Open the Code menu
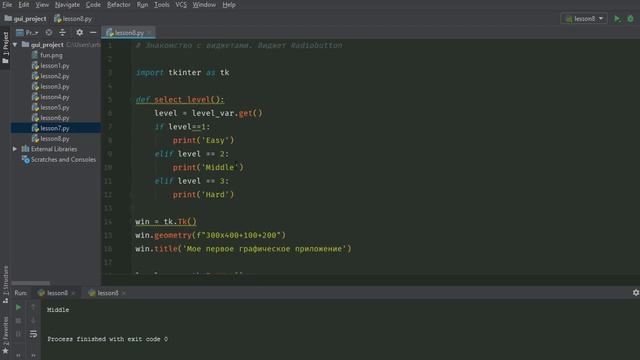Viewport: 640px width, 360px height. pos(93,5)
